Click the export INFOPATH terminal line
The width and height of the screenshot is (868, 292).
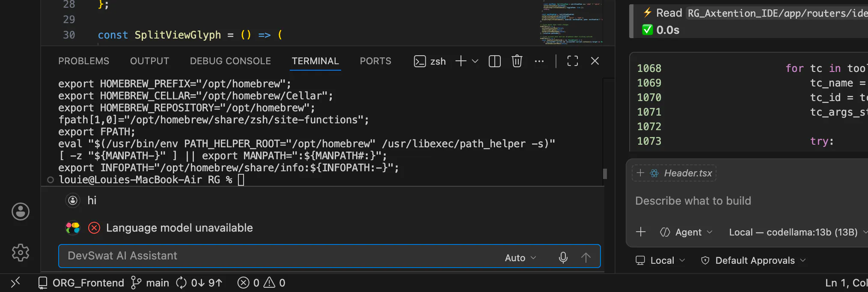[x=229, y=168]
